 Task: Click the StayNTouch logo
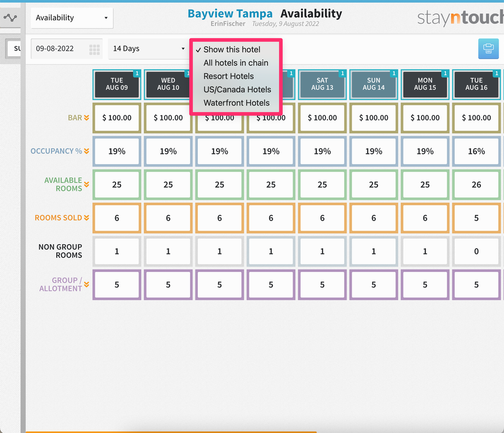(460, 18)
